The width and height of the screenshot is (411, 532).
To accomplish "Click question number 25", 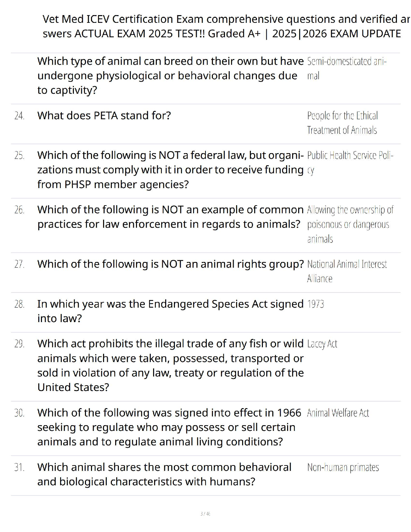I will tap(19, 156).
